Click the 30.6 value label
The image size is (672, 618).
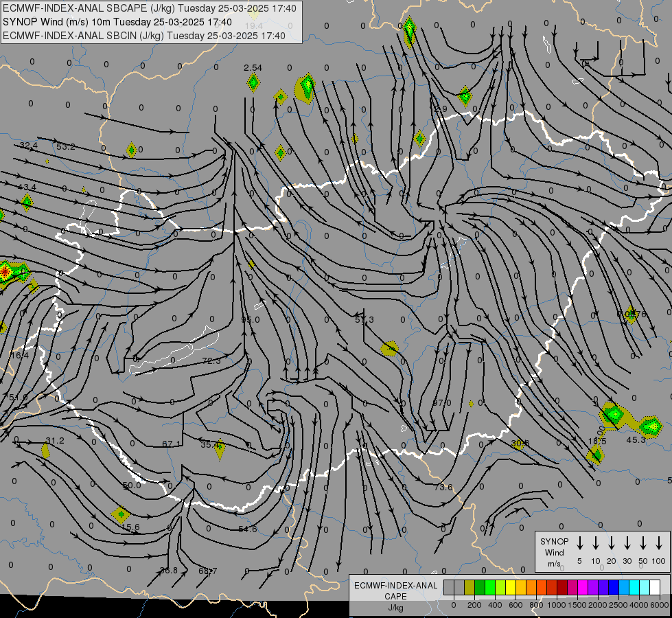[520, 444]
